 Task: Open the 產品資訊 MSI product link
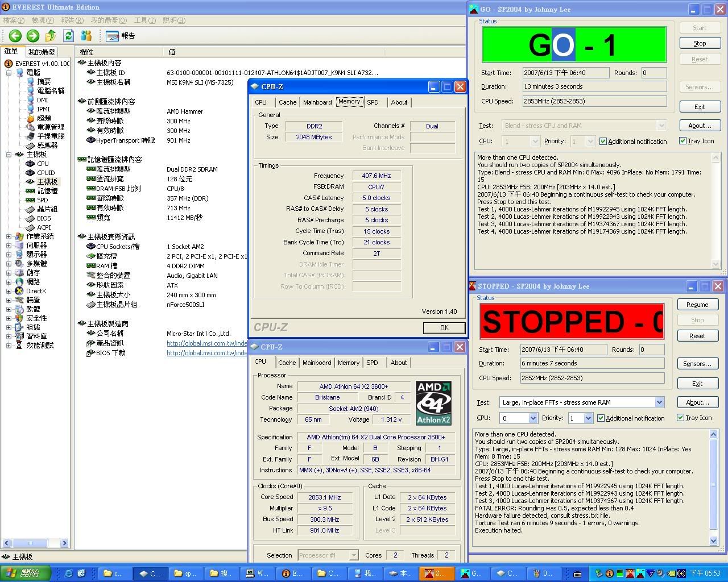click(207, 343)
